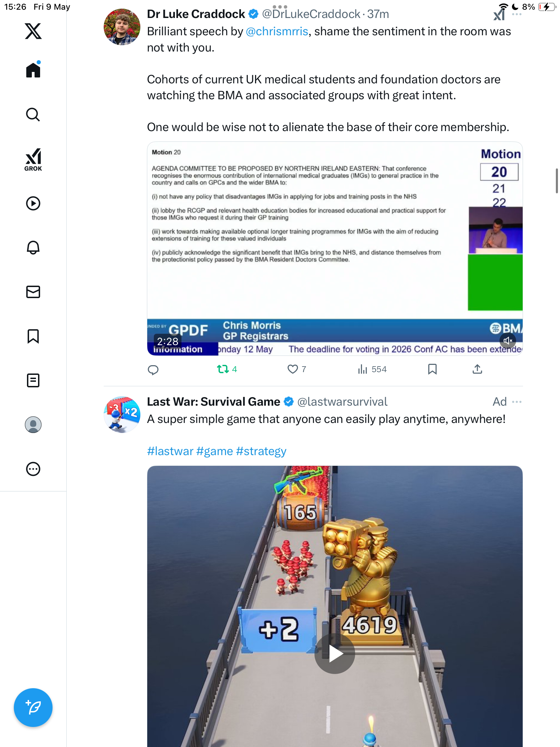Open the Lists icon in sidebar
Viewport: 560px width, 747px height.
[x=33, y=380]
